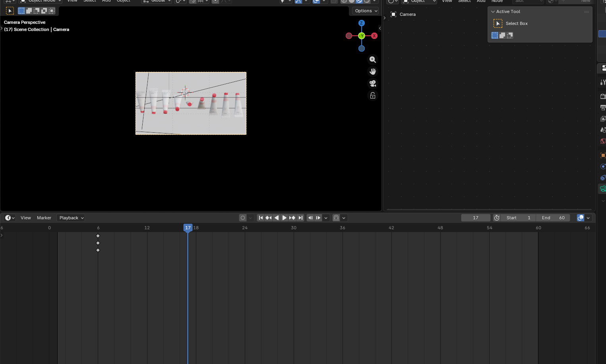The height and width of the screenshot is (364, 606).
Task: Click frame 60 on the timeline ruler
Action: (538, 228)
